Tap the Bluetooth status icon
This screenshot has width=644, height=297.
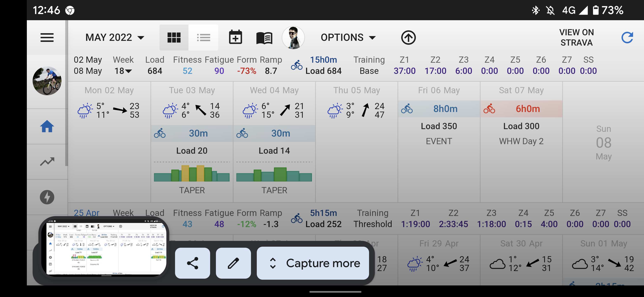pos(535,10)
